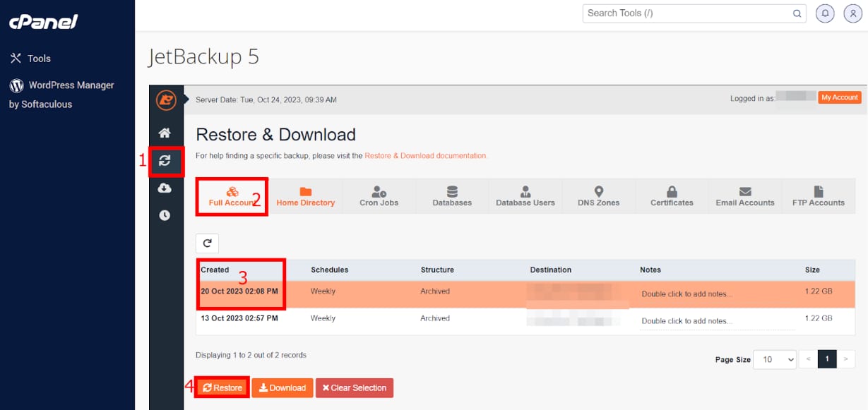Screen dimensions: 868x410
Task: Click the Notes column header
Action: point(650,270)
